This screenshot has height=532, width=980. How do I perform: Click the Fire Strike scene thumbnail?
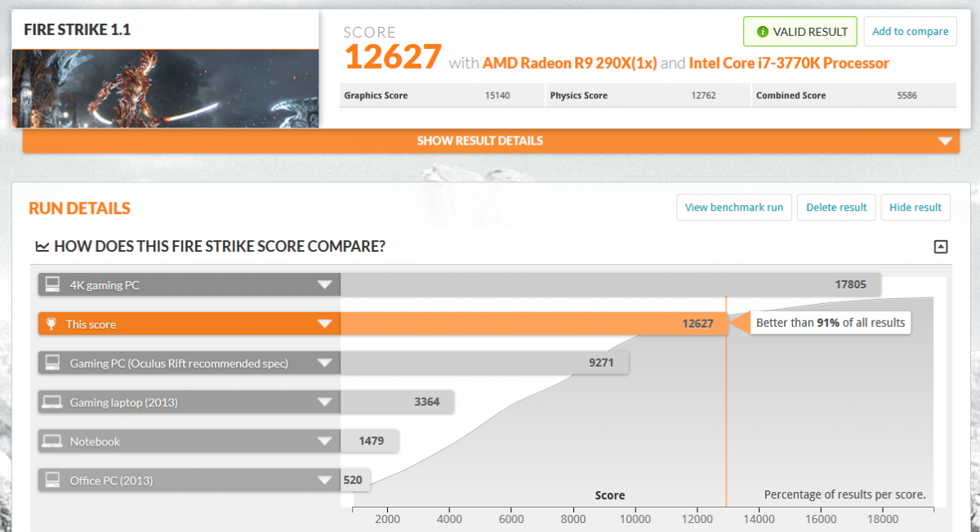point(166,88)
